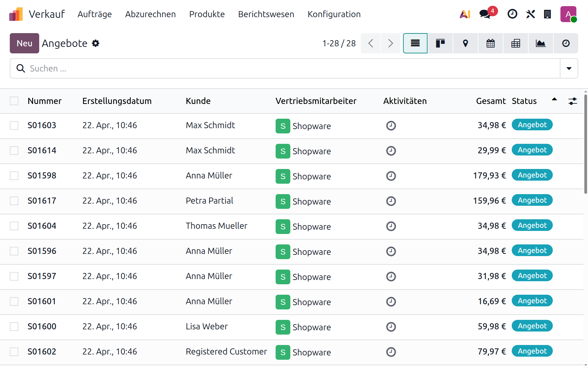
Task: Open the Verkauf app title
Action: coord(47,14)
